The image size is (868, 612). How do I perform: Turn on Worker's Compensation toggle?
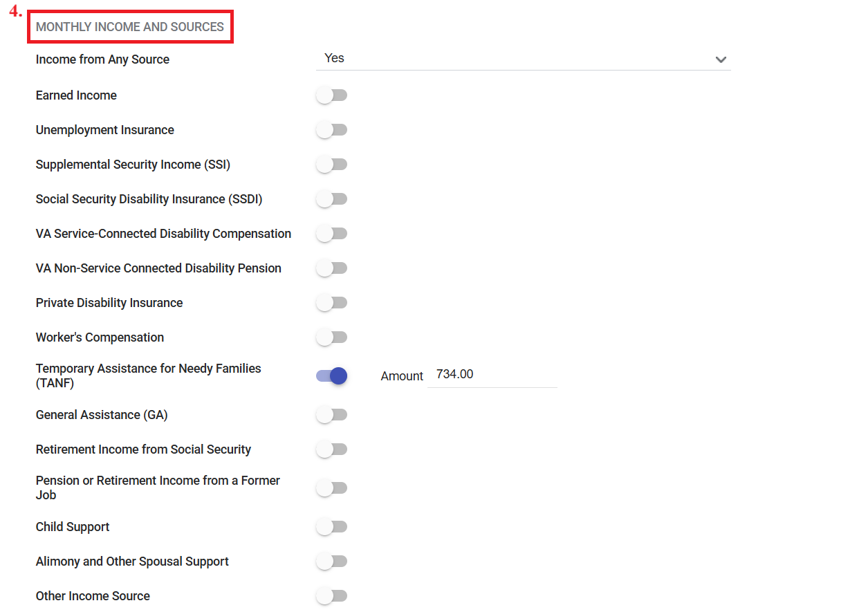(x=331, y=337)
